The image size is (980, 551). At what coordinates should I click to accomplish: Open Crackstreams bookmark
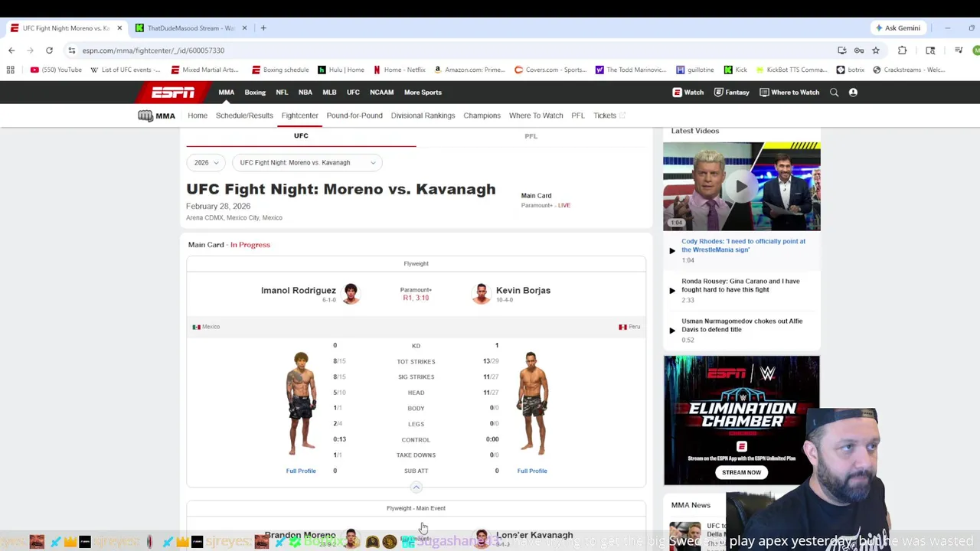pyautogui.click(x=908, y=70)
